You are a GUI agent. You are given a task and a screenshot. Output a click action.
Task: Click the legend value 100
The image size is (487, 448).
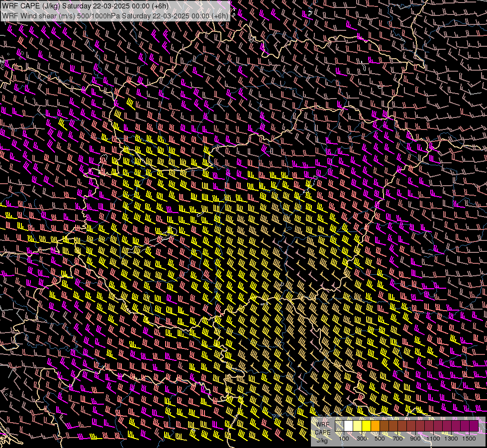pyautogui.click(x=344, y=439)
